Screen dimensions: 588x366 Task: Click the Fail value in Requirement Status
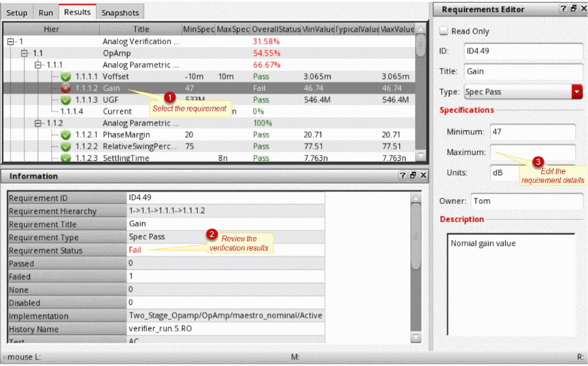click(135, 250)
